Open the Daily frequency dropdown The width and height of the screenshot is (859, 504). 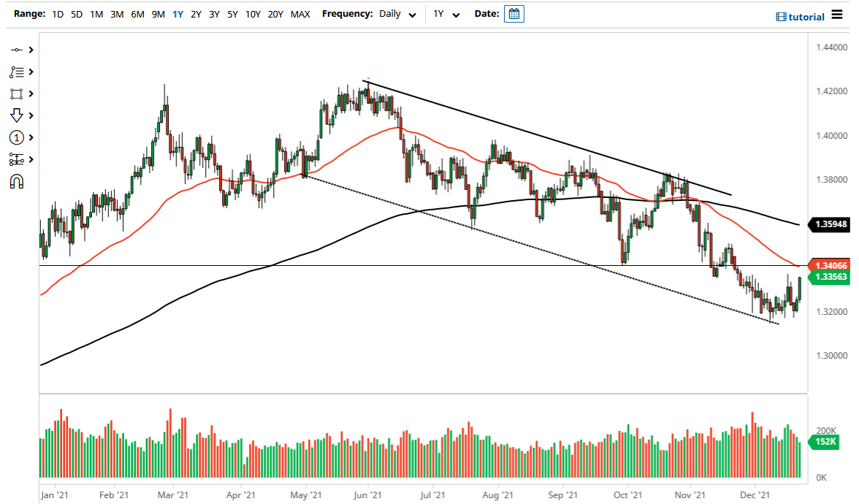[397, 14]
